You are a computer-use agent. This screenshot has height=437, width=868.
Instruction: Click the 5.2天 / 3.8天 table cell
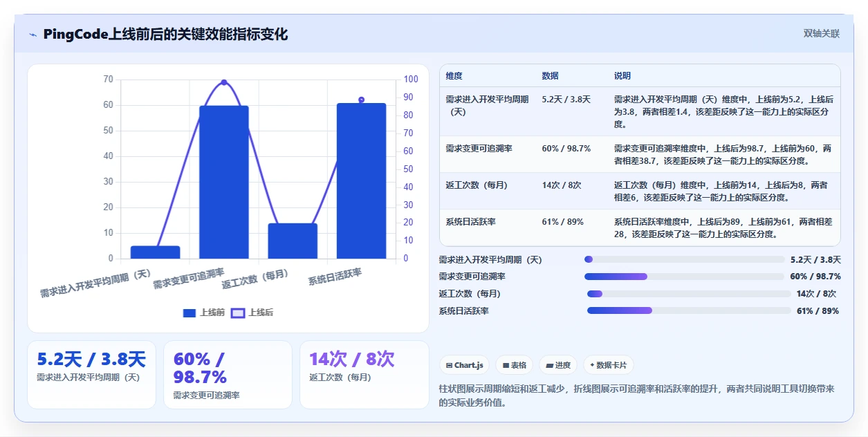point(566,100)
